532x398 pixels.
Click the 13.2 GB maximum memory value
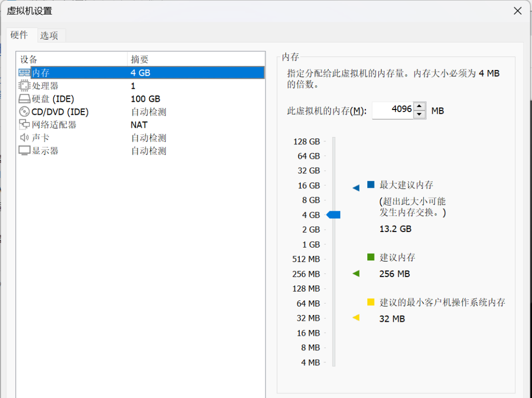tap(395, 229)
